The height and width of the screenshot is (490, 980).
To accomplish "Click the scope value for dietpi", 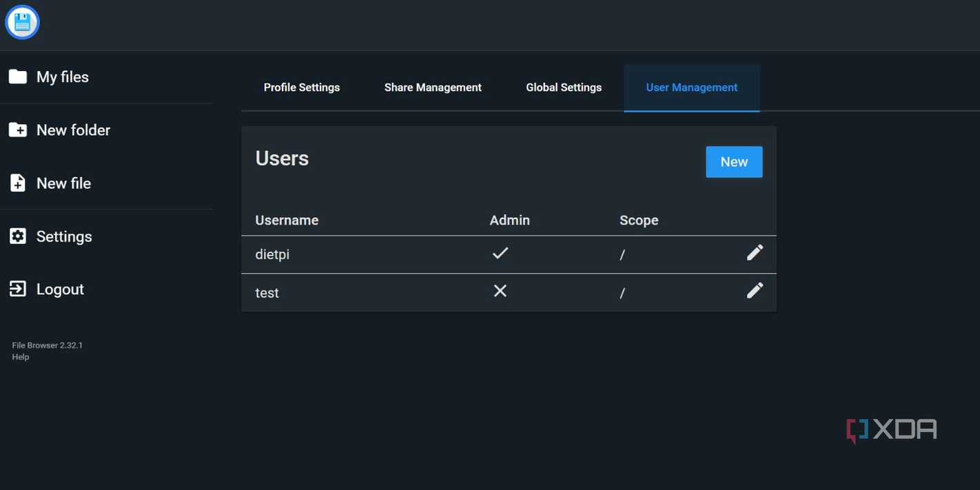I will 622,255.
